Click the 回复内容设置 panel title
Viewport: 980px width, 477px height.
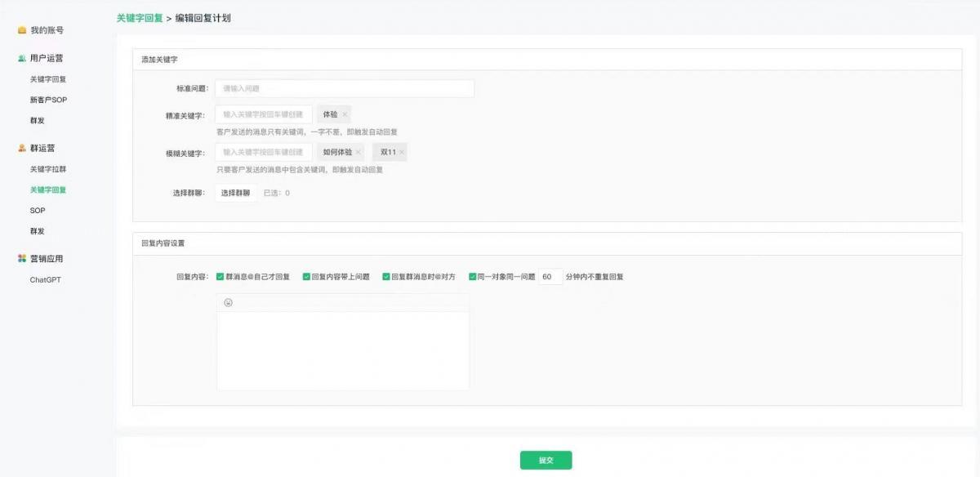[163, 243]
